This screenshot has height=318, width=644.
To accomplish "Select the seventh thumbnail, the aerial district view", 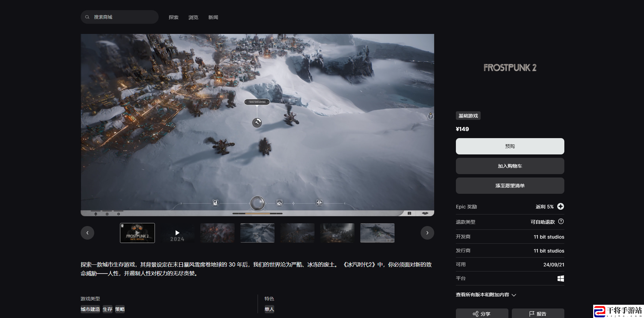I will point(377,233).
